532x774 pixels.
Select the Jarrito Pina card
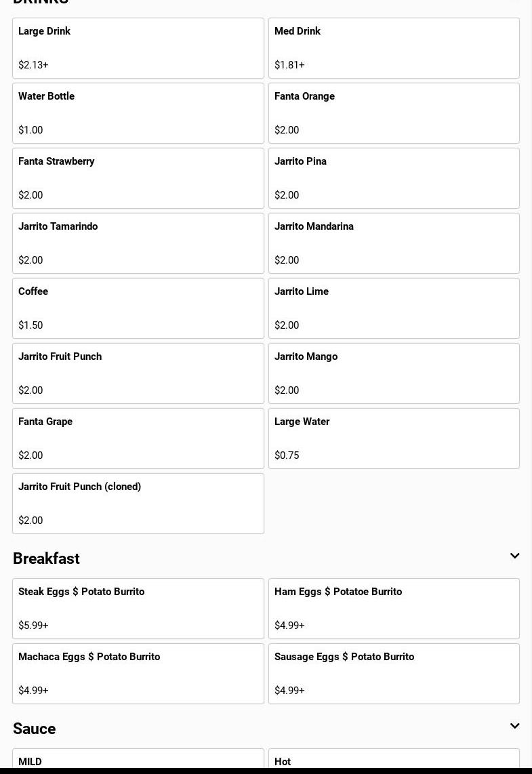(394, 178)
